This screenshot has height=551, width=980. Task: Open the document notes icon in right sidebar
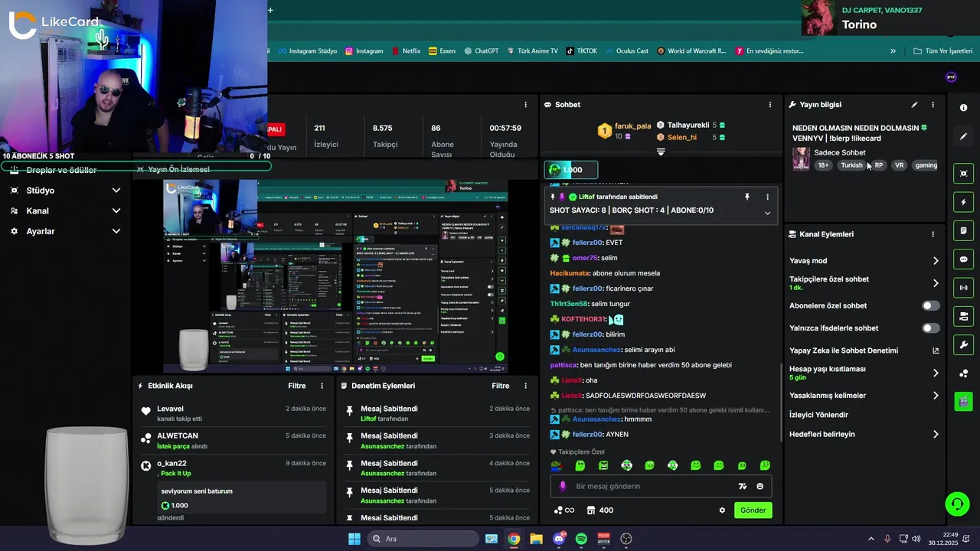pos(963,230)
